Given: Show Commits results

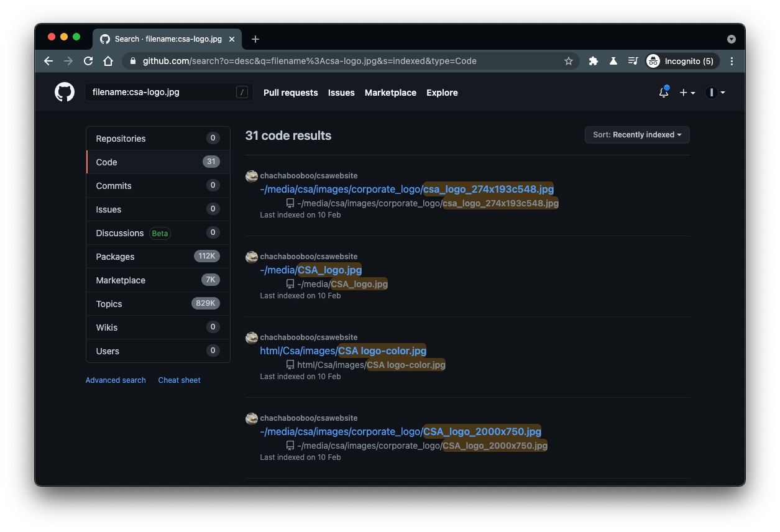Looking at the screenshot, I should (158, 186).
